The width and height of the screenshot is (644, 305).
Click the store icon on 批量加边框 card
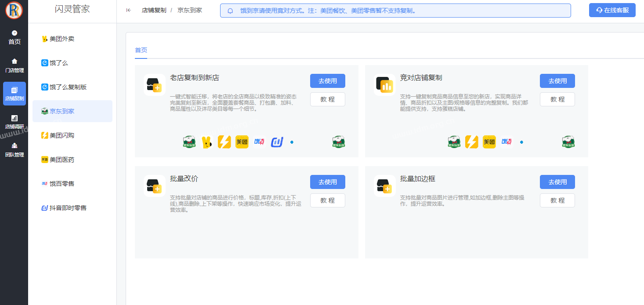[x=384, y=186]
